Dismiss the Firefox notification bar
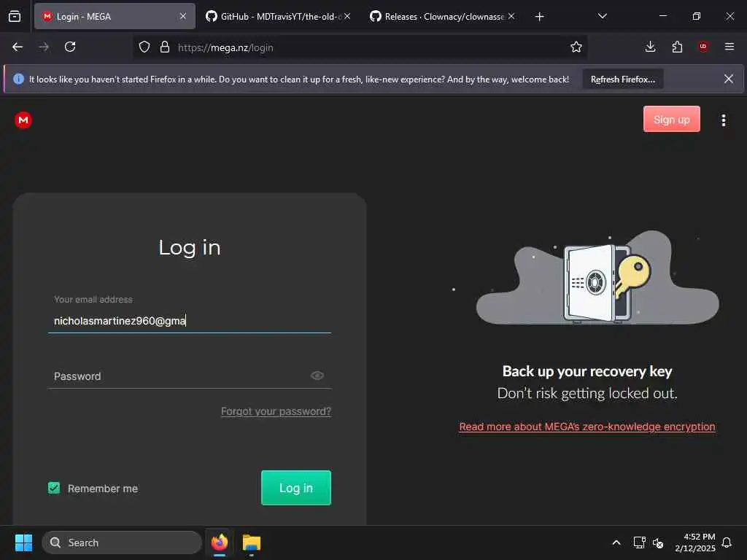 coord(729,79)
